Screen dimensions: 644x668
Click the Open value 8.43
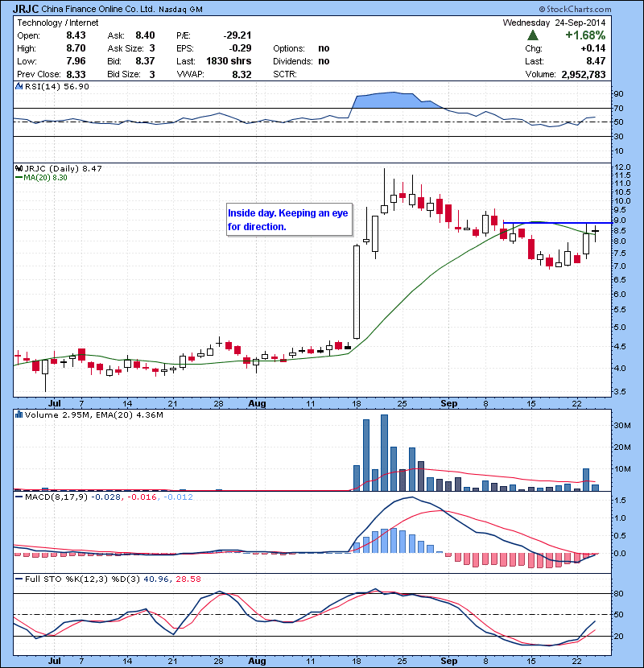[76, 35]
